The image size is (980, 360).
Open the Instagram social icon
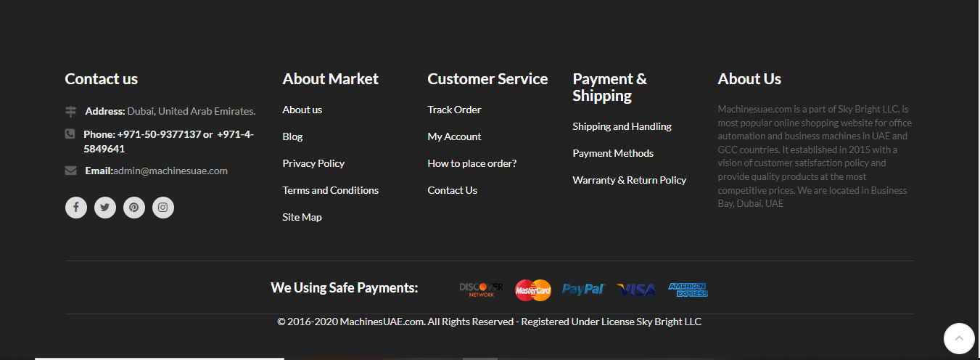coord(163,208)
